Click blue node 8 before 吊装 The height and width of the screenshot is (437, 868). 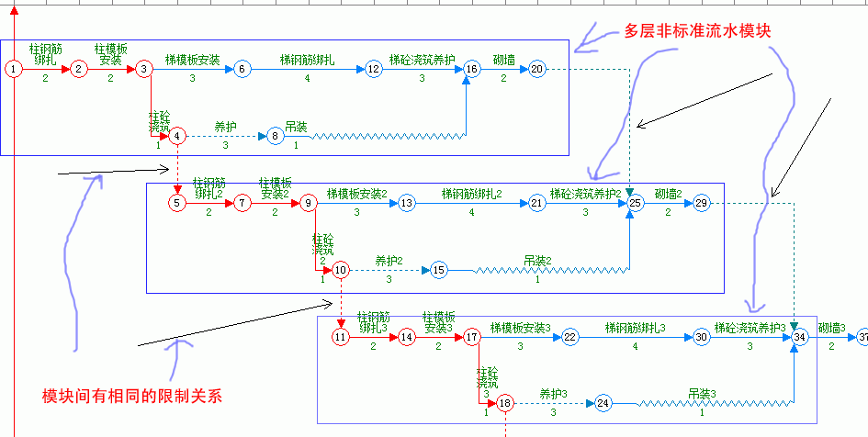(x=276, y=136)
